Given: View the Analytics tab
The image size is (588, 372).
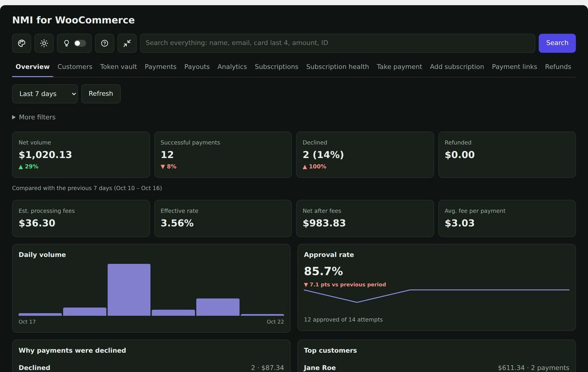Looking at the screenshot, I should click(232, 67).
